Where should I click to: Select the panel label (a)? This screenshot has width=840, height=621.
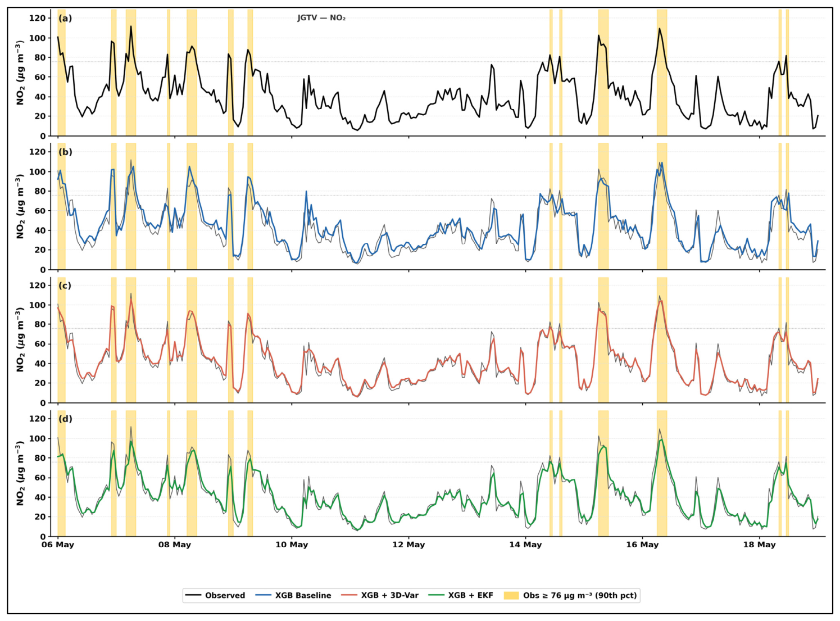65,18
